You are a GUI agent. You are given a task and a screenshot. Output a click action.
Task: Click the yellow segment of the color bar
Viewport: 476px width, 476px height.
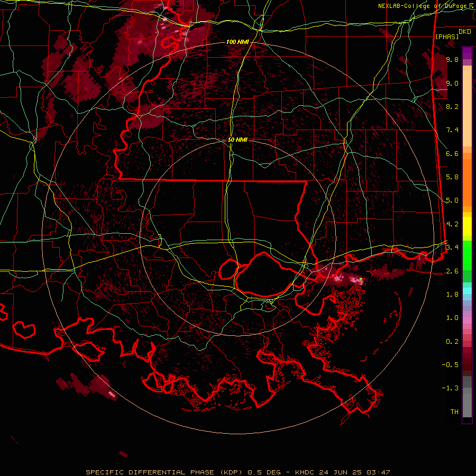[467, 226]
